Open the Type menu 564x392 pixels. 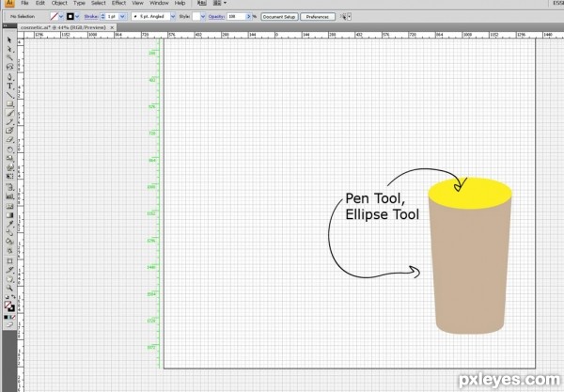pos(79,3)
